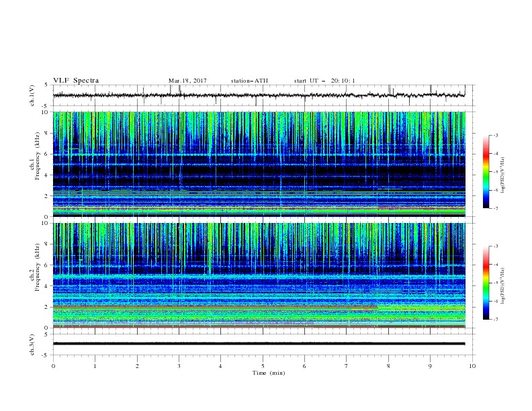
Task: Click the time axis tick label "0"
Action: [x=53, y=366]
